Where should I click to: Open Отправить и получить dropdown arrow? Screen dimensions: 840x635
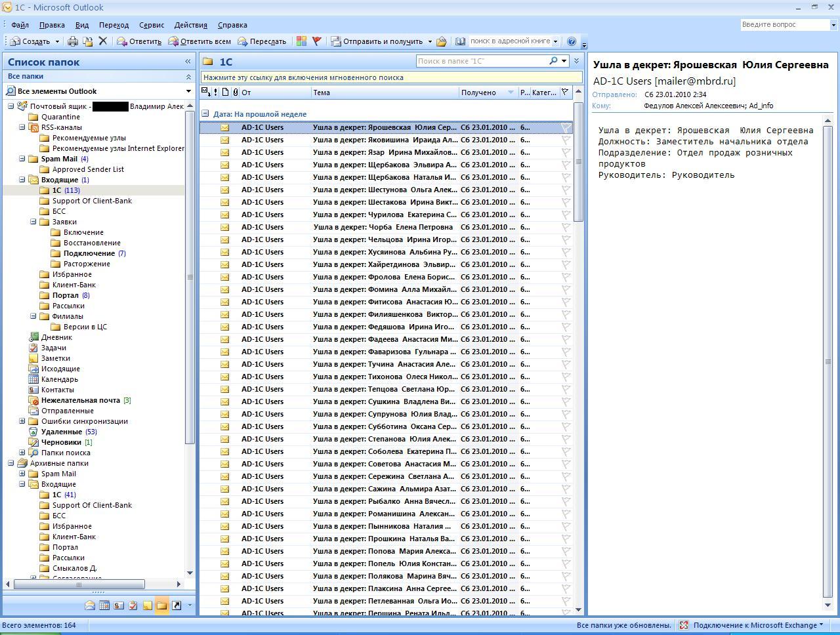coord(430,41)
